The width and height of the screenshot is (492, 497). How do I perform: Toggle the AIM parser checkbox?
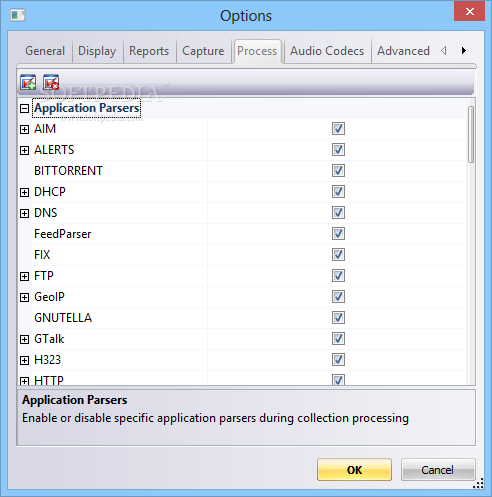pyautogui.click(x=338, y=129)
